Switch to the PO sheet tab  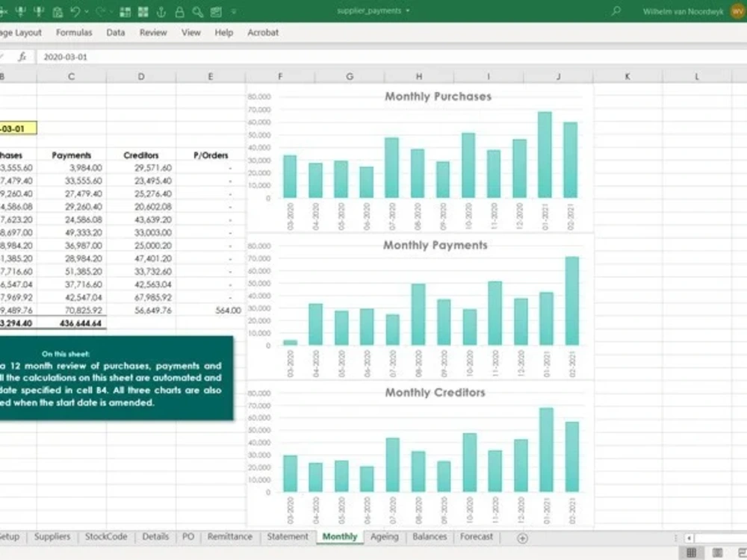(188, 537)
